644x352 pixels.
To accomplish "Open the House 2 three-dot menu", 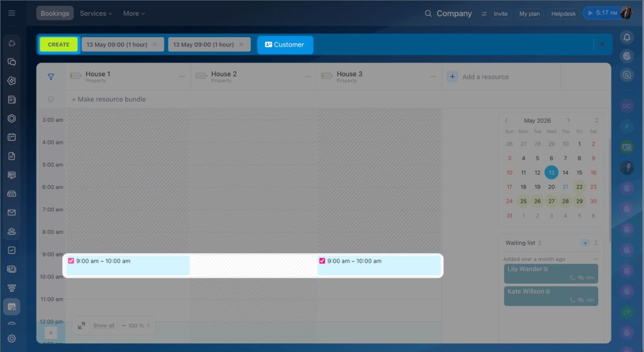I will point(307,77).
